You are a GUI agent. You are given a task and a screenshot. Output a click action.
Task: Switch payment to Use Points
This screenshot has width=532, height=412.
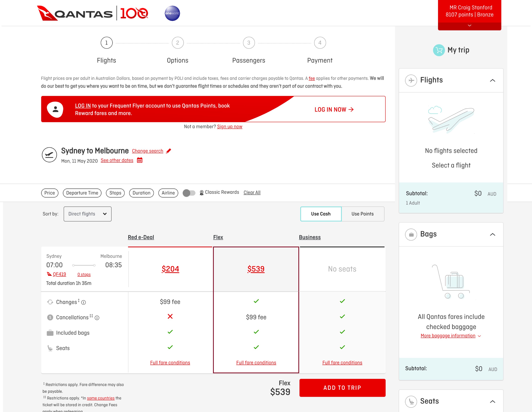[x=362, y=214]
